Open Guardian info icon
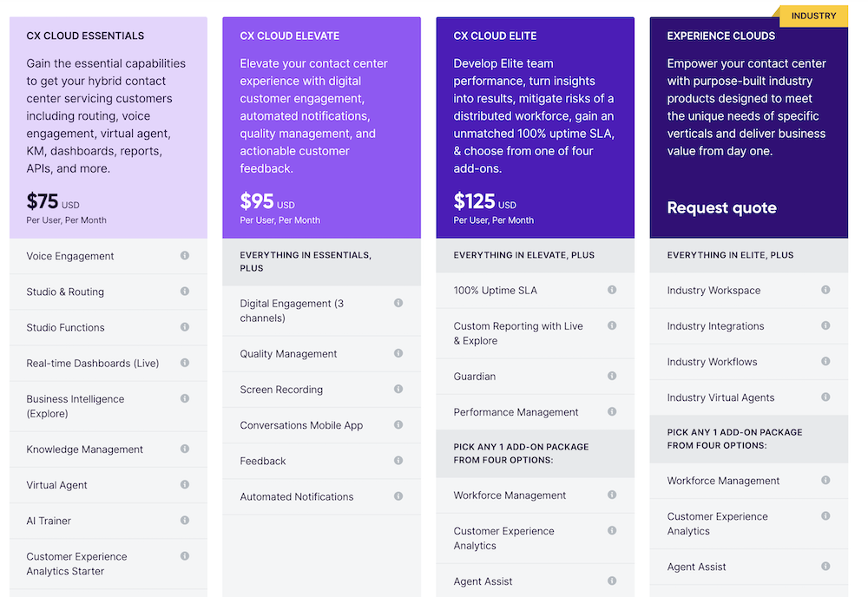Viewport: 868px width, 597px height. (x=612, y=376)
